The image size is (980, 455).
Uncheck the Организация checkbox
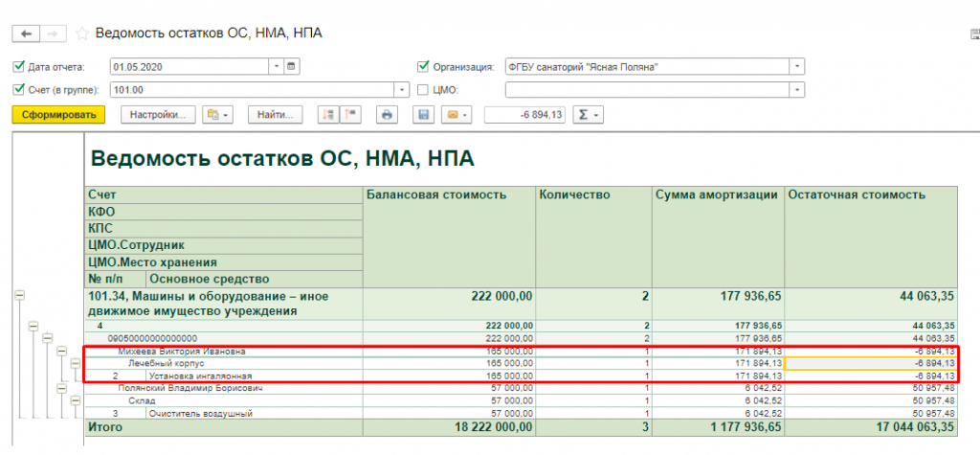(423, 67)
